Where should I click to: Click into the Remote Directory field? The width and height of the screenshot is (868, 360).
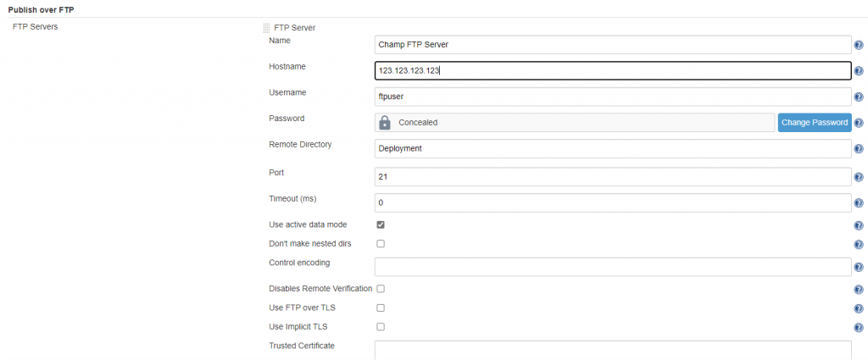613,149
